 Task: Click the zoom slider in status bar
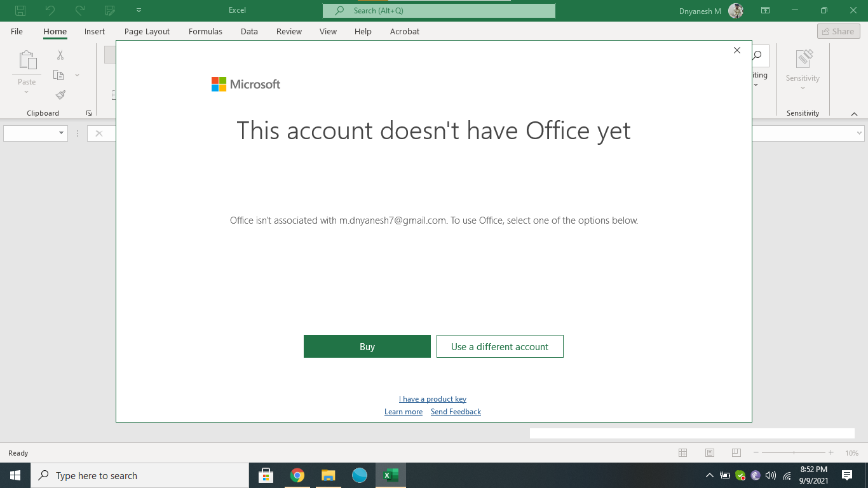tap(794, 453)
